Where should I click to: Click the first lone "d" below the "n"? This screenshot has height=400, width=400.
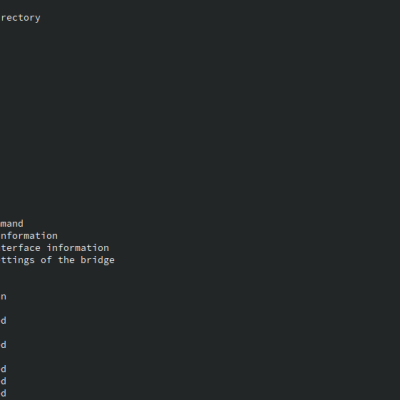3,321
